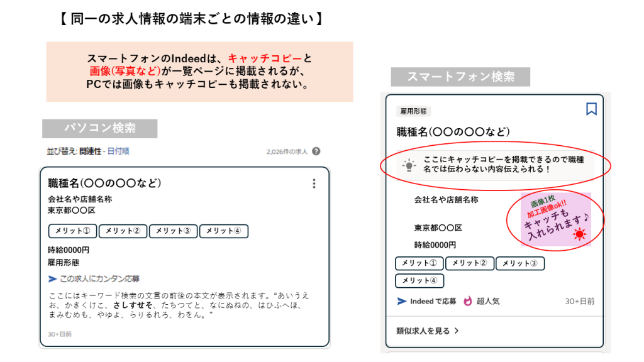Open the three-dot menu on PC job card
Viewport: 644px width, 362px height.
point(314,184)
